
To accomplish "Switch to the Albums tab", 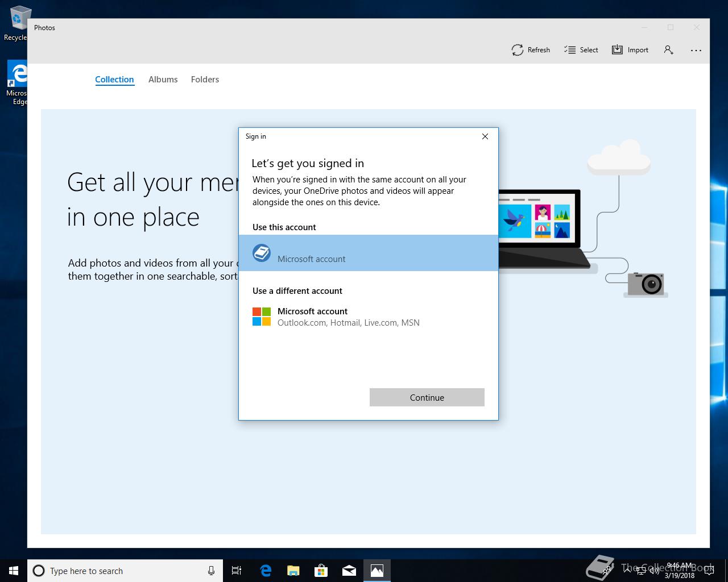I will [163, 80].
